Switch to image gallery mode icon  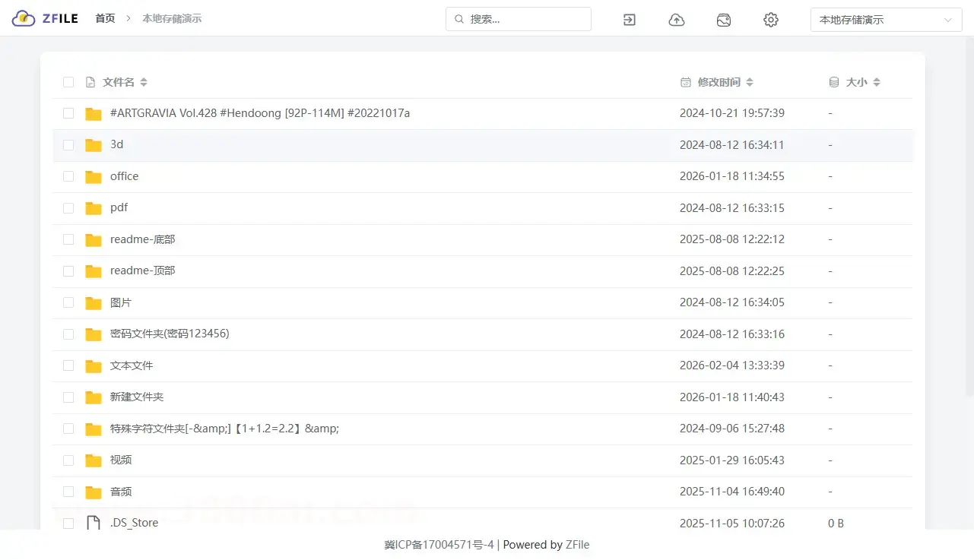(723, 20)
